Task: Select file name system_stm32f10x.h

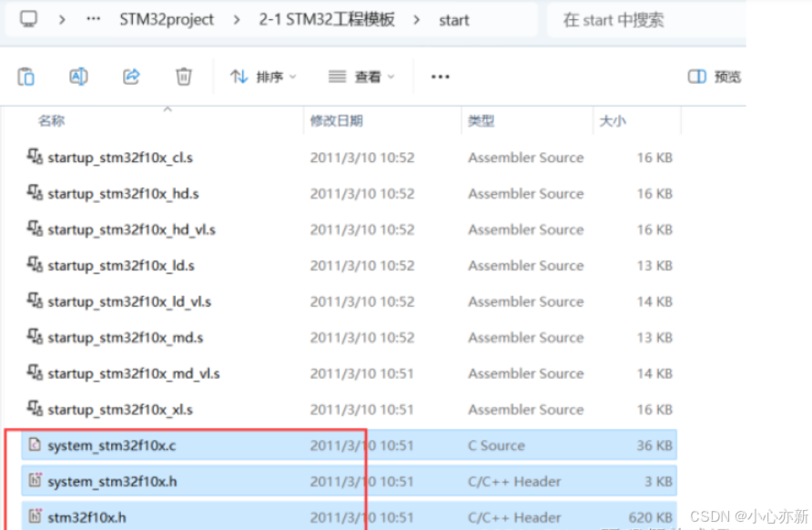Action: click(x=112, y=482)
